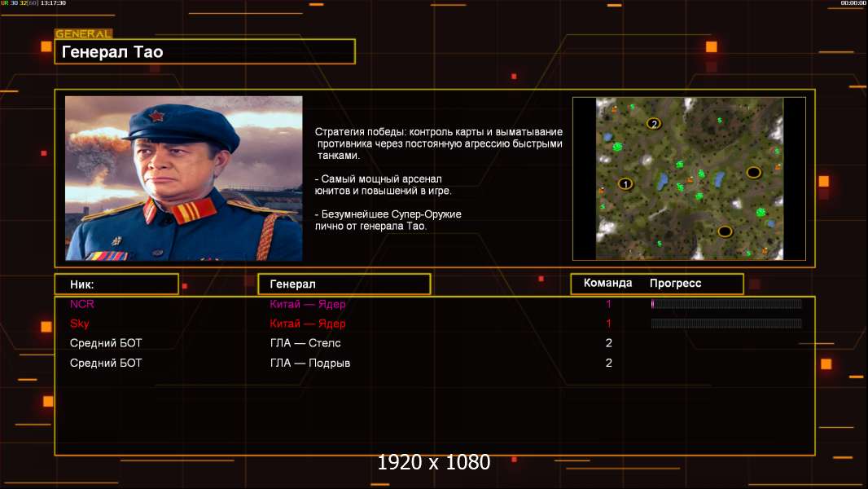Click Средний БОТ in ГЛА — Подрыв row
Image resolution: width=868 pixels, height=489 pixels.
pyautogui.click(x=106, y=363)
